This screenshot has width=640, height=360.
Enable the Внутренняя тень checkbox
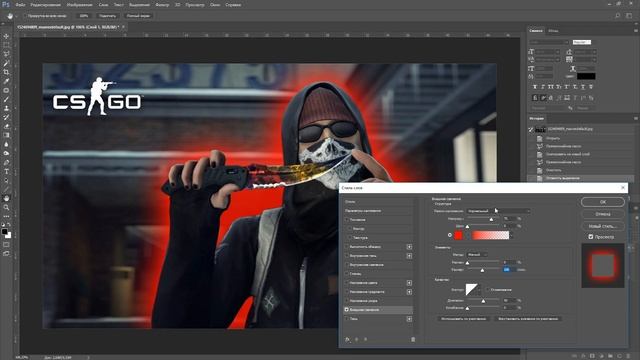point(347,256)
